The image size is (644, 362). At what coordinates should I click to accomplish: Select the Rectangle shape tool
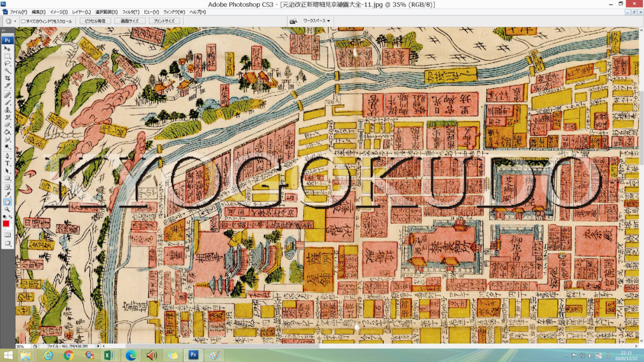pyautogui.click(x=8, y=178)
